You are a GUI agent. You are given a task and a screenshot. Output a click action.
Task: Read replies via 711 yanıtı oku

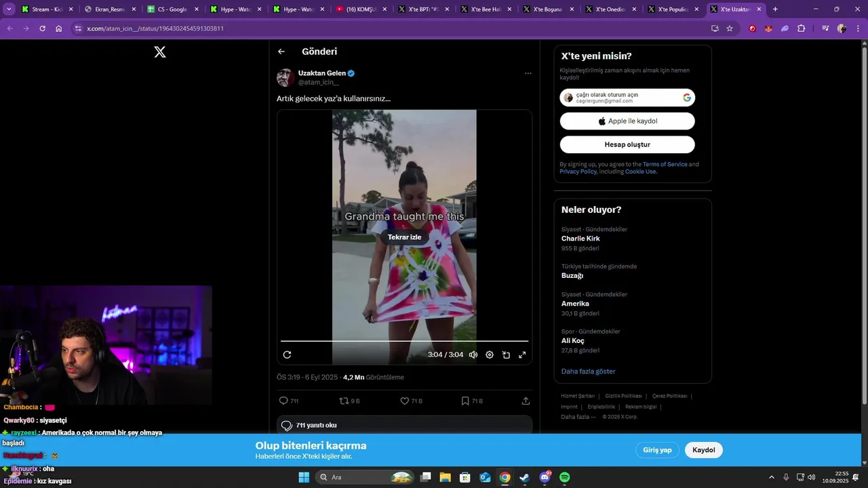404,425
